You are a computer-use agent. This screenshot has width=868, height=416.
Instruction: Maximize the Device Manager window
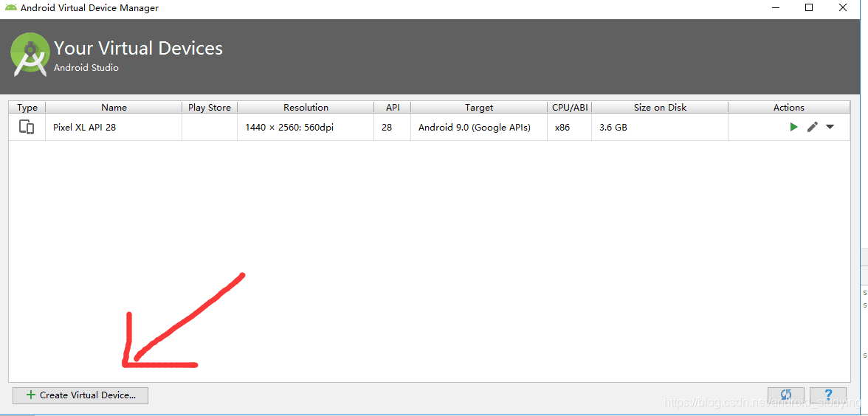tap(809, 7)
